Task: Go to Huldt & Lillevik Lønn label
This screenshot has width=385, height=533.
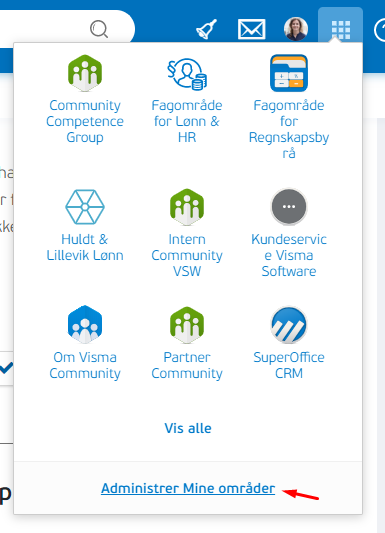Action: pyautogui.click(x=85, y=247)
